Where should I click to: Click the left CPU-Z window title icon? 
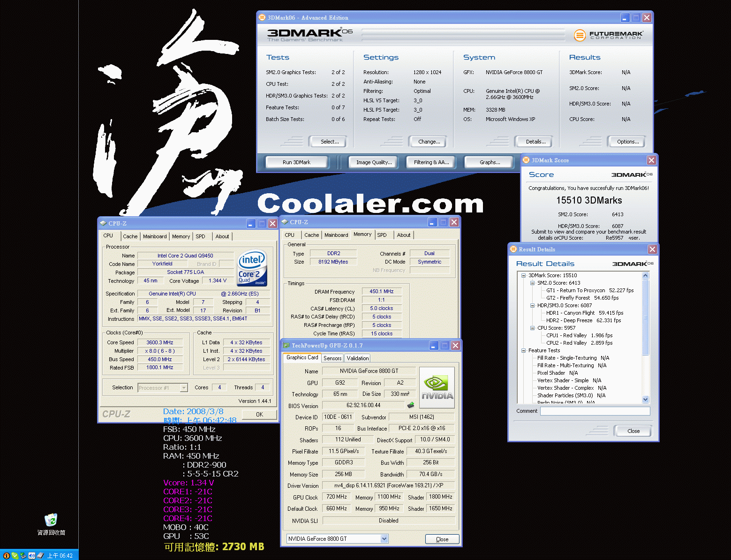pos(103,223)
